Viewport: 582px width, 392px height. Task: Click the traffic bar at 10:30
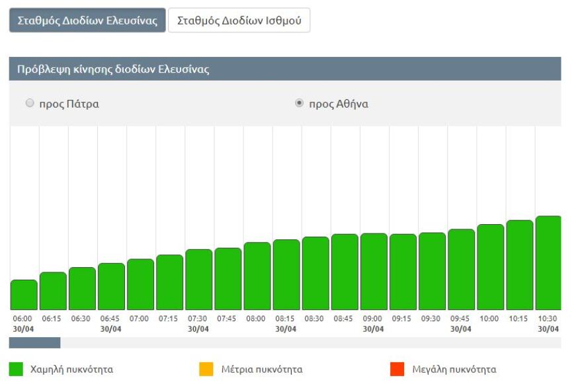548,263
